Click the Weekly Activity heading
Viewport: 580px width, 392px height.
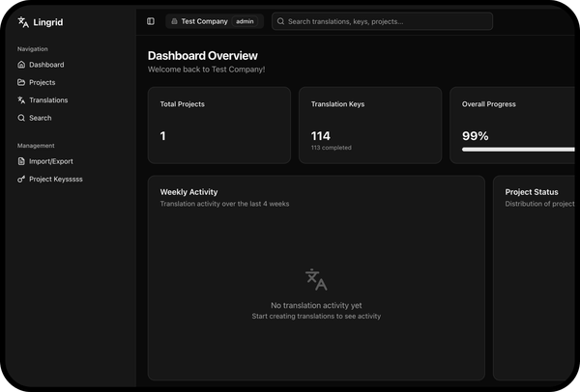(188, 192)
